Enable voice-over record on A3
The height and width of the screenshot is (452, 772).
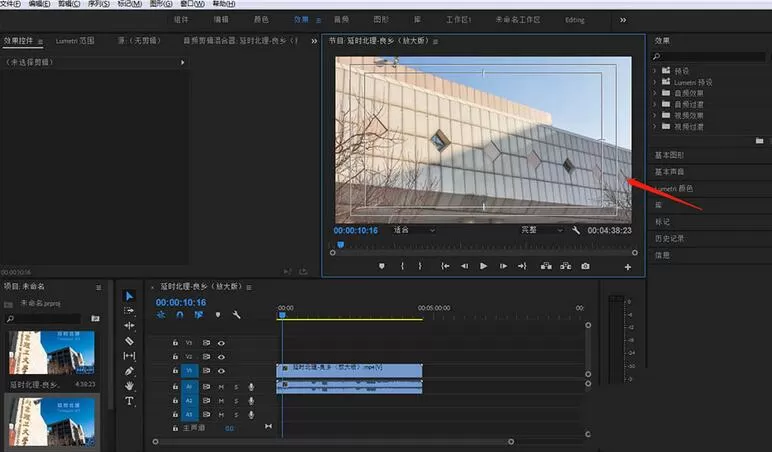click(251, 415)
